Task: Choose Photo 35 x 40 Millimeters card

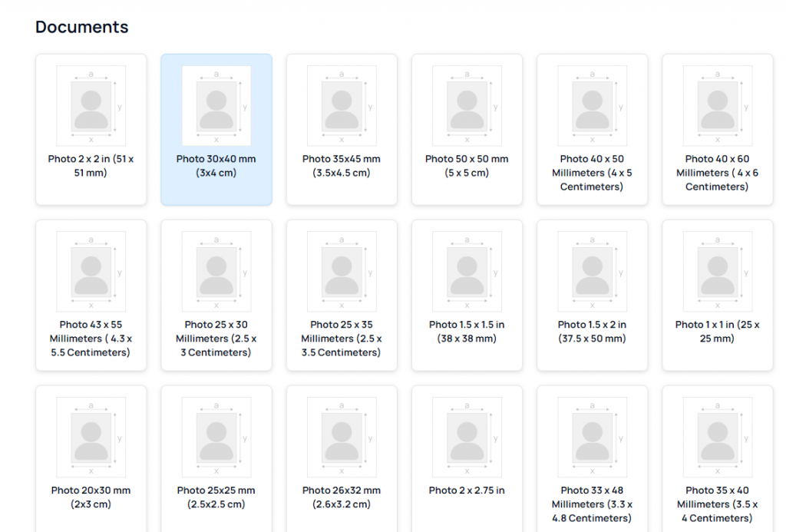Action: click(x=717, y=461)
